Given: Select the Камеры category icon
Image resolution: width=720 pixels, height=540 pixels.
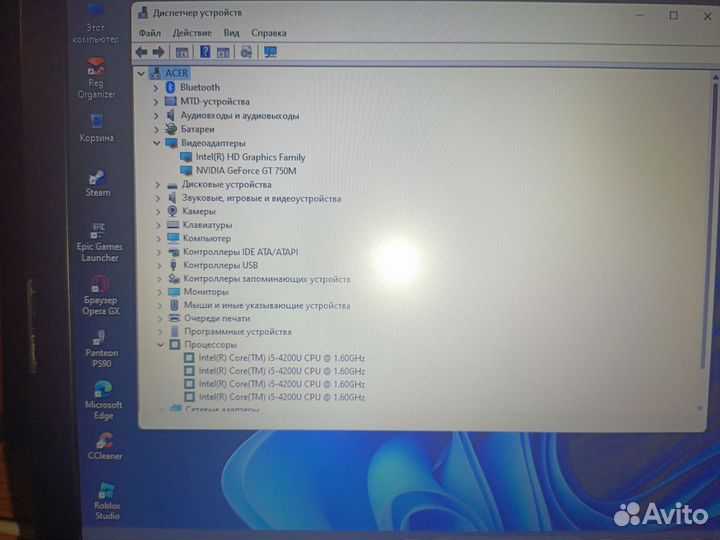Looking at the screenshot, I should [172, 211].
